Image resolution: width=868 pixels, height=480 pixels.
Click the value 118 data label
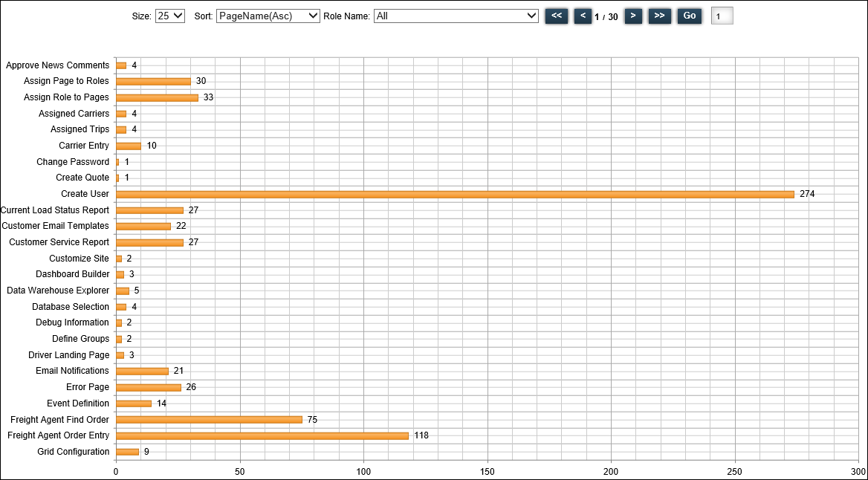click(x=421, y=435)
